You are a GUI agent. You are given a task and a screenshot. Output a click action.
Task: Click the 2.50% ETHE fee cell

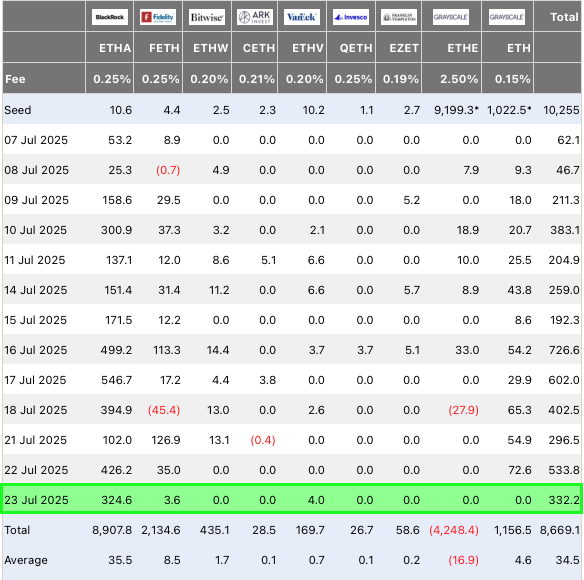(x=459, y=79)
